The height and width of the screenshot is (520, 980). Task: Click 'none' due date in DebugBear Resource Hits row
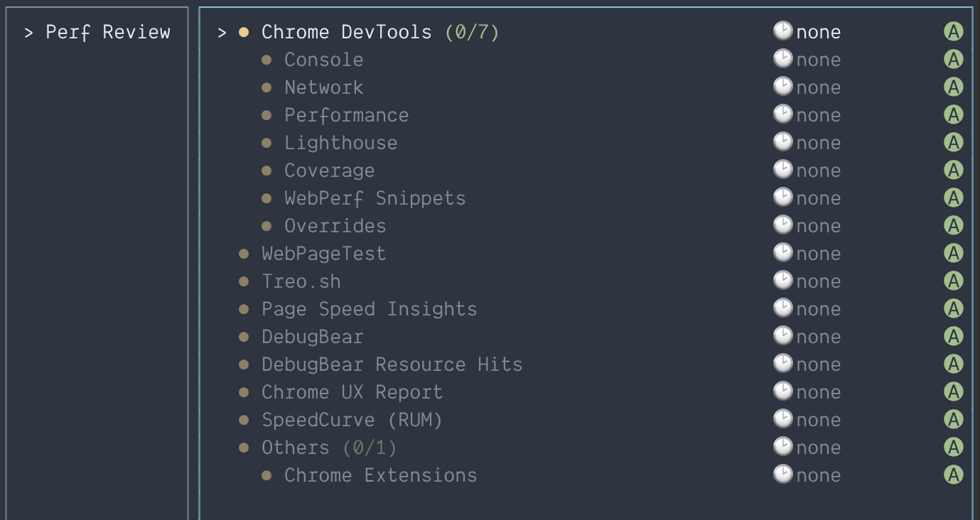coord(819,364)
